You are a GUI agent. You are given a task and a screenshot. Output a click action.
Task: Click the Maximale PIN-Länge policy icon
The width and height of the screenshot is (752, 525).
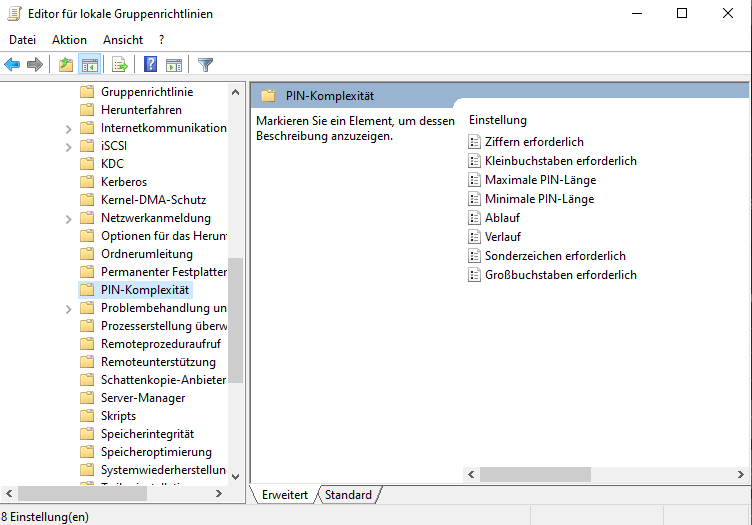474,180
